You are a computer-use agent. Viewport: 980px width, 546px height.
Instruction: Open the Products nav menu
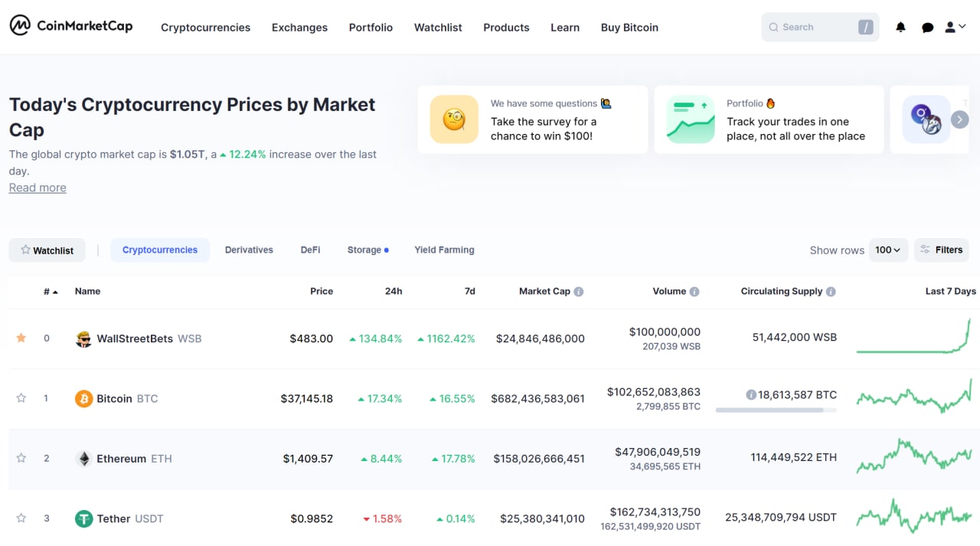[506, 28]
